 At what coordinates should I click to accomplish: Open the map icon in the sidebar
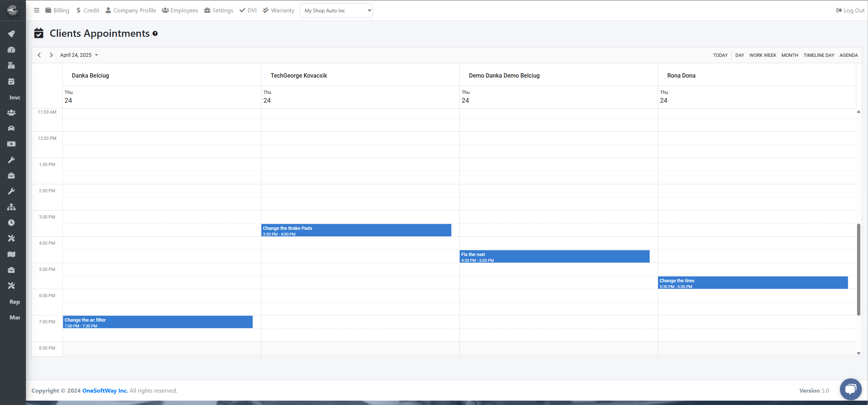click(11, 254)
